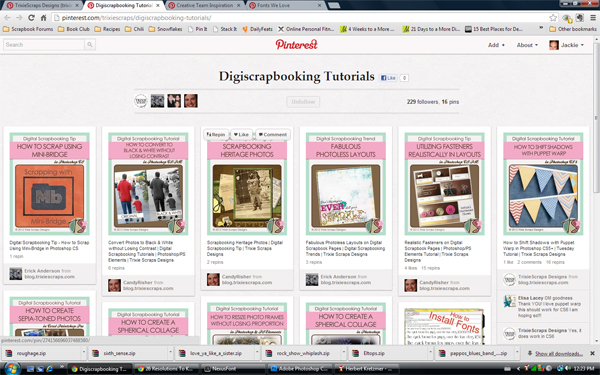Click Jackie profile avatar in header
This screenshot has width=600, height=375.
point(554,45)
